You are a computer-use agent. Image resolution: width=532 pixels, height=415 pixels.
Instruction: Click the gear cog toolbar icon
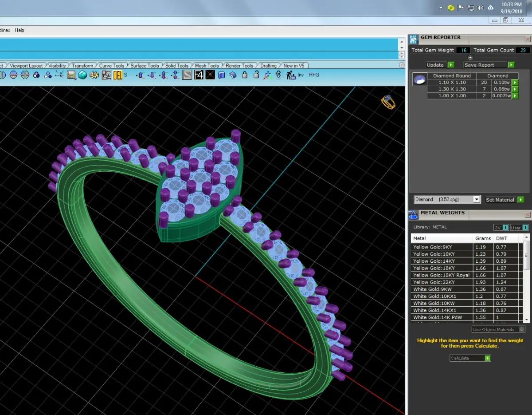pyautogui.click(x=94, y=75)
